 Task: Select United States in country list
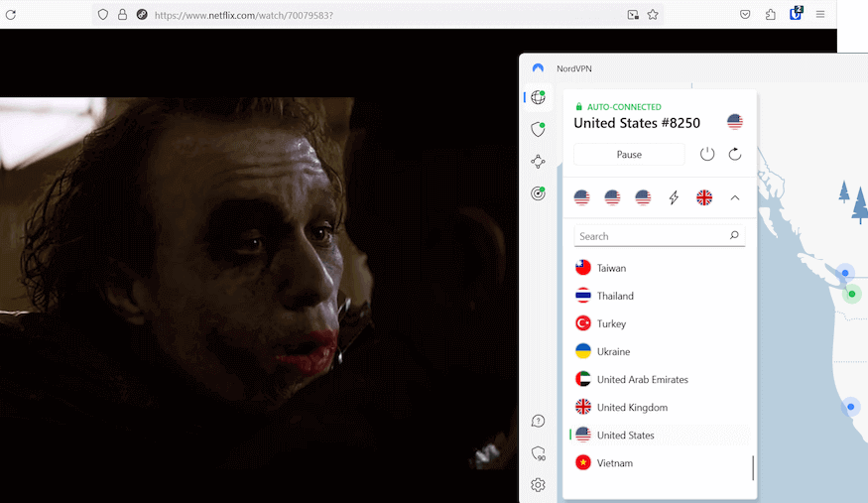point(660,435)
